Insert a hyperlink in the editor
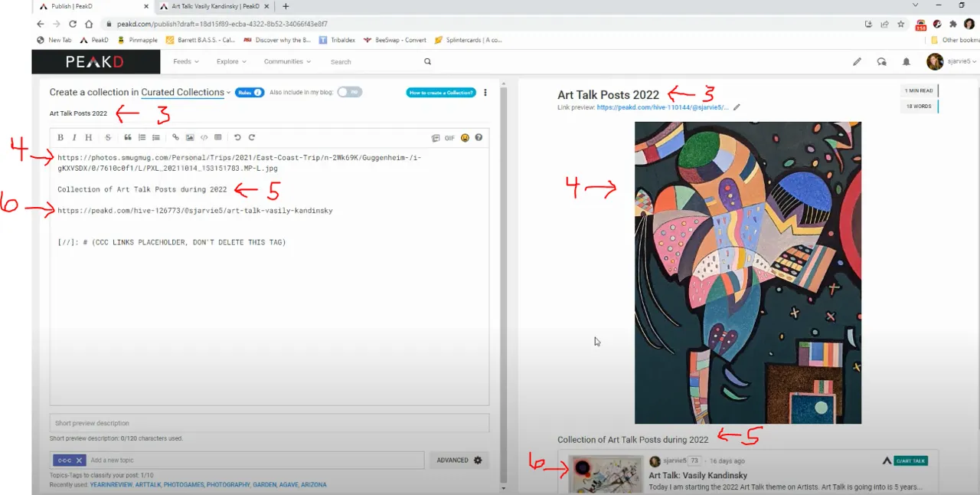Viewport: 980px width, 495px height. click(x=175, y=138)
